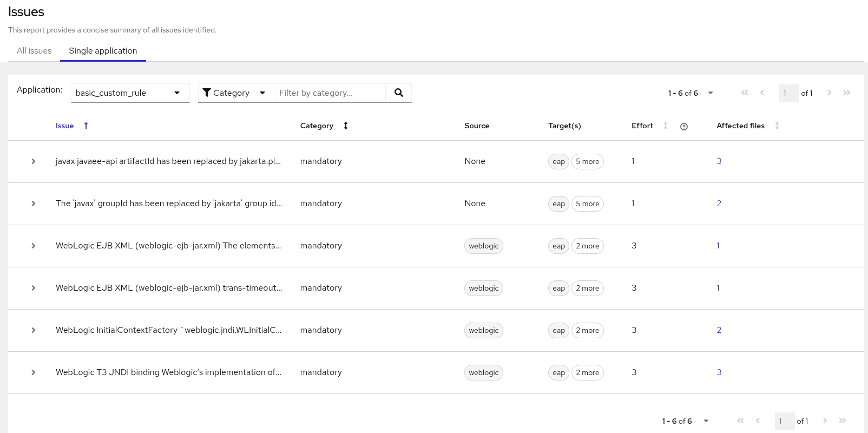The height and width of the screenshot is (433, 868).
Task: Expand the WebLogic InitialContextFactory issue row
Action: 34,330
